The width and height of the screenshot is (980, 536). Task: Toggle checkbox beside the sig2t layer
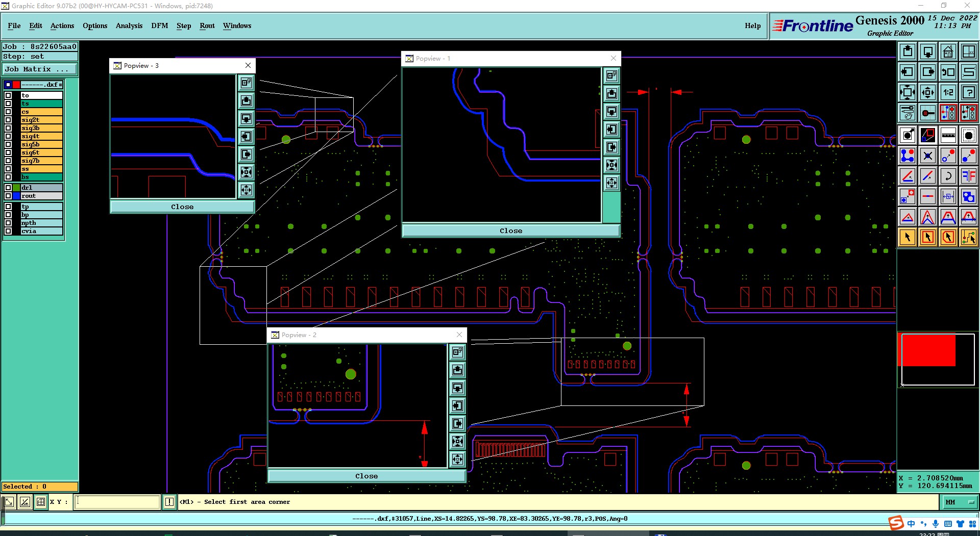coord(8,120)
